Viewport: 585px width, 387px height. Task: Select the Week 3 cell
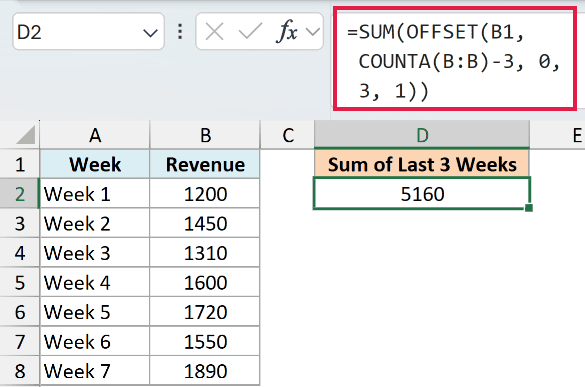pyautogui.click(x=95, y=252)
